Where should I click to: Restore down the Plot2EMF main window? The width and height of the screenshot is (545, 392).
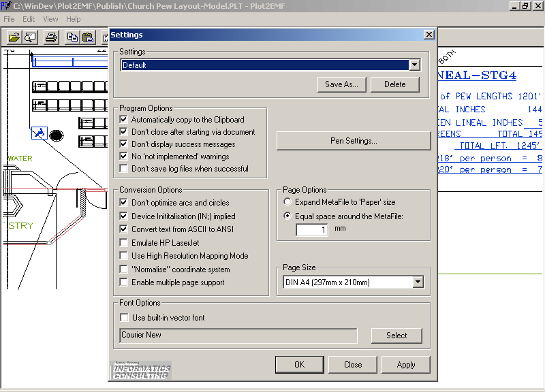point(525,6)
